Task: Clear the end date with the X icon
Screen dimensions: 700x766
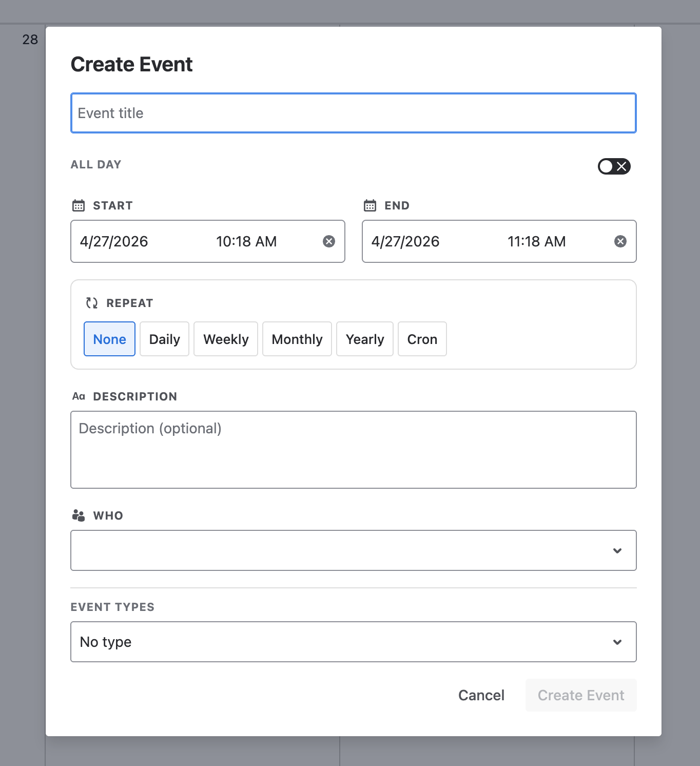Action: pyautogui.click(x=620, y=241)
